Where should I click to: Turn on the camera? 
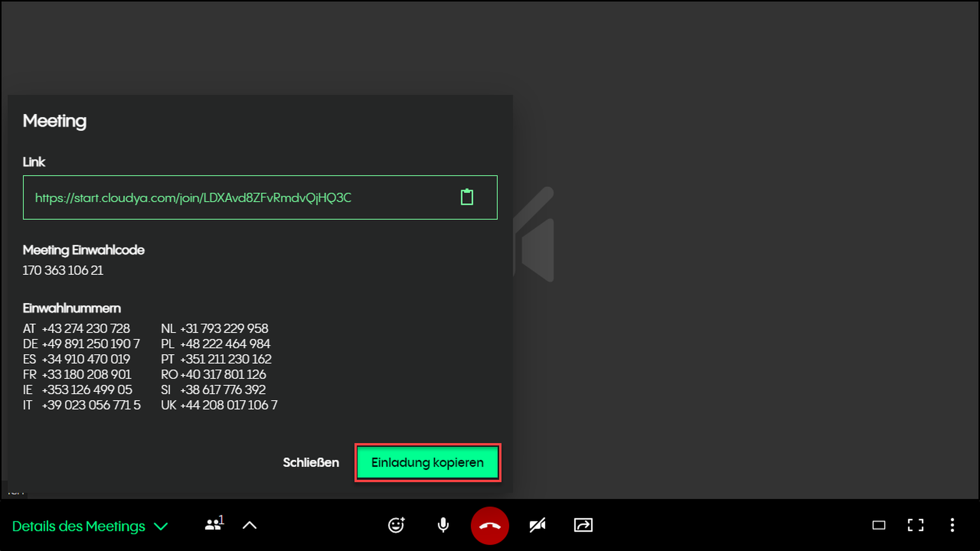[538, 526]
